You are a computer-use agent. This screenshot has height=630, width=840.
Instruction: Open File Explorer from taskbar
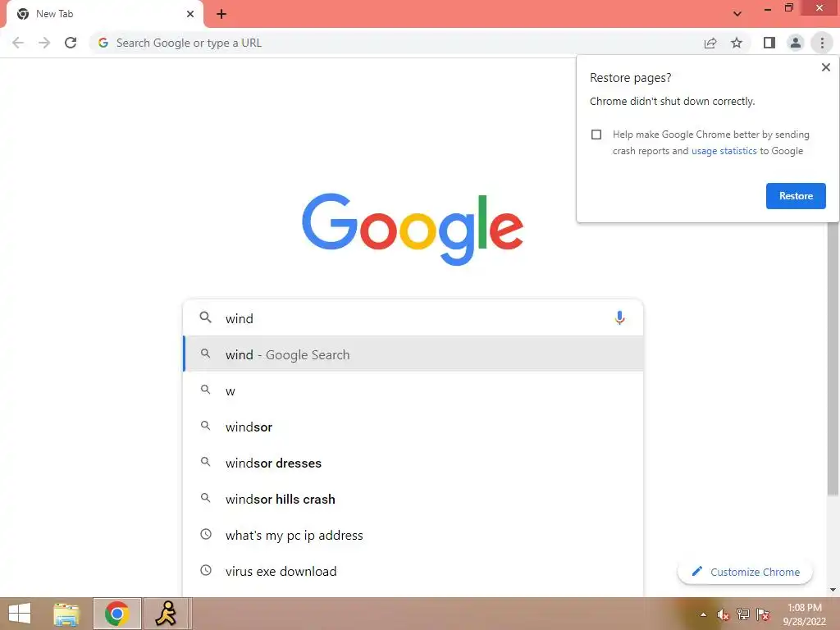(66, 614)
